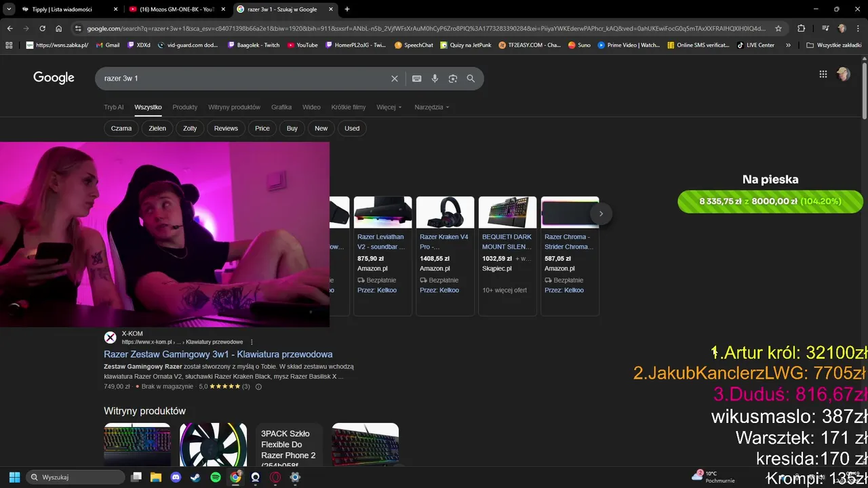Screen dimensions: 868x488
Task: Open Opera GX from taskbar
Action: 275,477
